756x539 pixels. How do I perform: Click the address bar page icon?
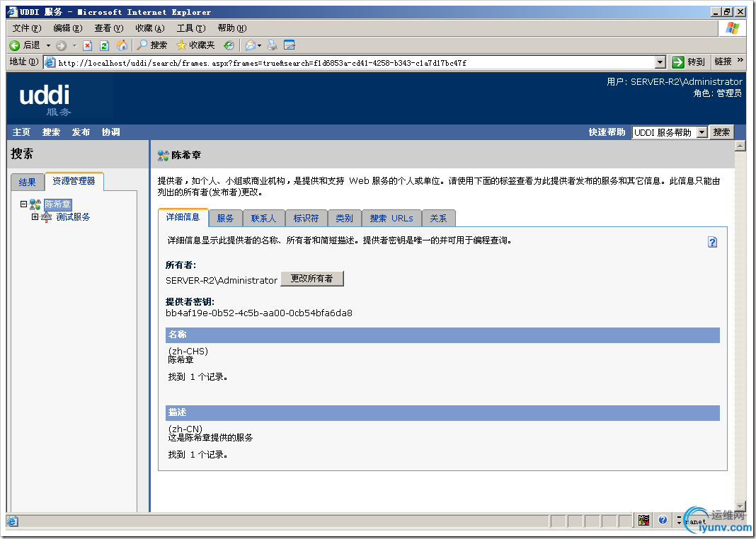50,62
